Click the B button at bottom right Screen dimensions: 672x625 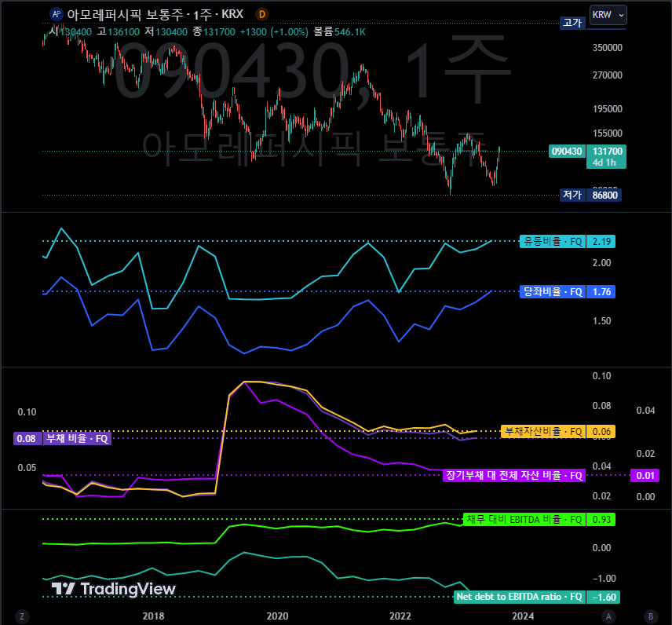pos(651,616)
